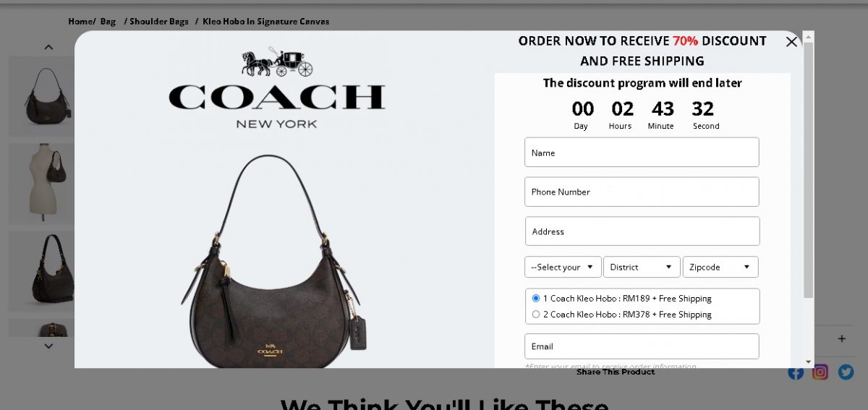Click the popup vertical scrollbar thumb
Image resolution: width=868 pixels, height=410 pixels.
click(x=809, y=170)
